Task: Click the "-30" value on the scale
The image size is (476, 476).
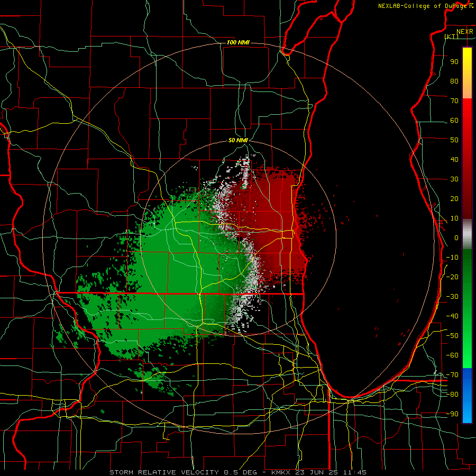Action: point(452,297)
